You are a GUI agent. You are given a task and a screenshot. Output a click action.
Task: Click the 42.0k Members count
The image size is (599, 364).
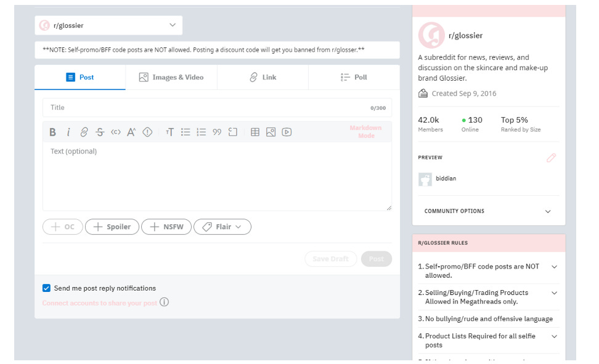(x=430, y=124)
